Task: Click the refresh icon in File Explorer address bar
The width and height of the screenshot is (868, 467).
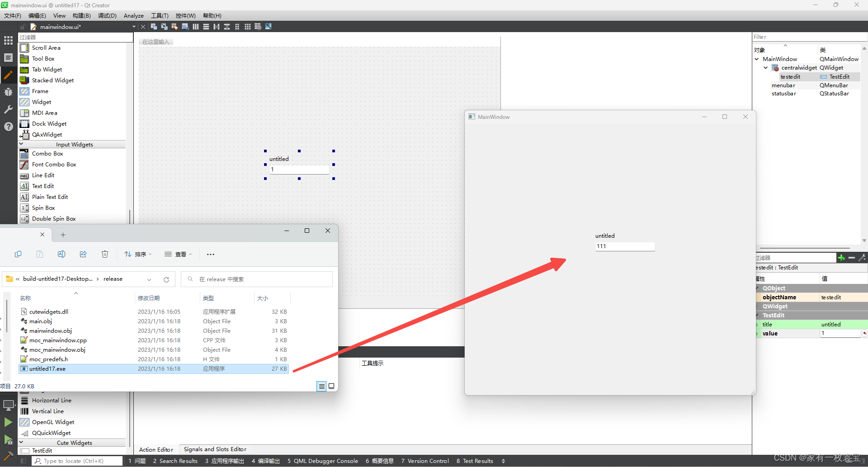Action: [166, 279]
